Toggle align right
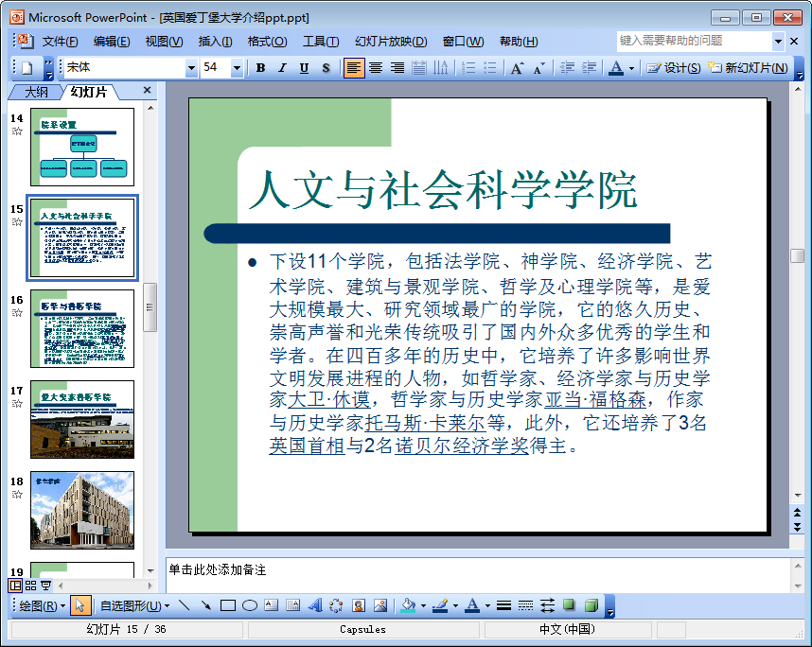 397,68
